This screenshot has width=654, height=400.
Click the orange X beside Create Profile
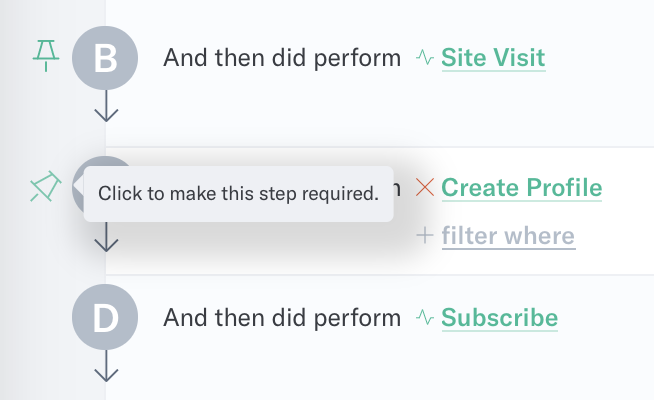[425, 187]
